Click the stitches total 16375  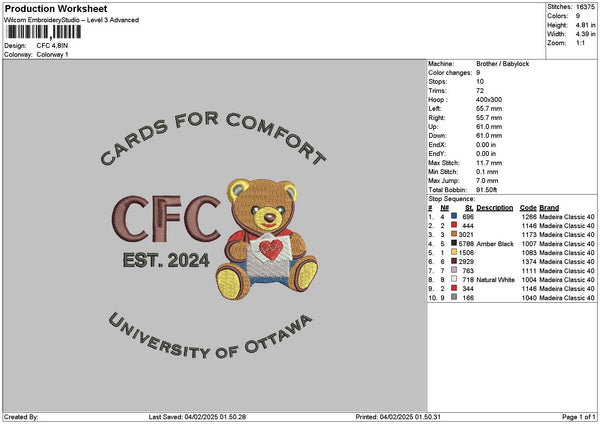(x=585, y=7)
